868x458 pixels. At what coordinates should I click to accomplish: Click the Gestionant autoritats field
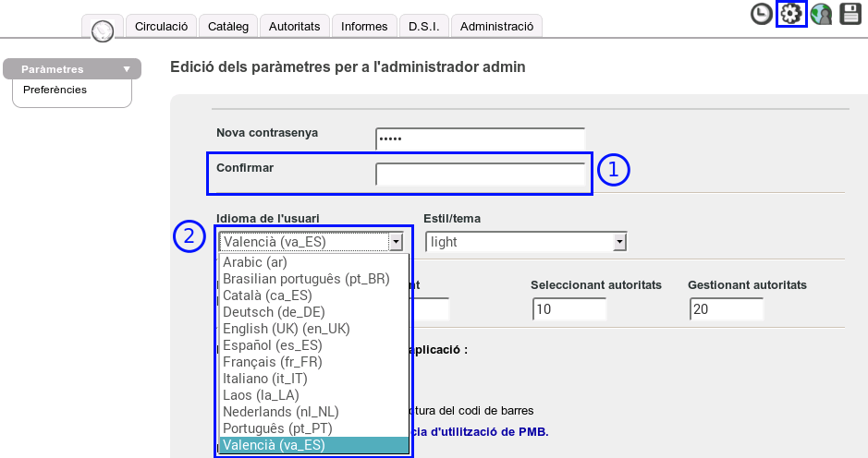point(726,309)
